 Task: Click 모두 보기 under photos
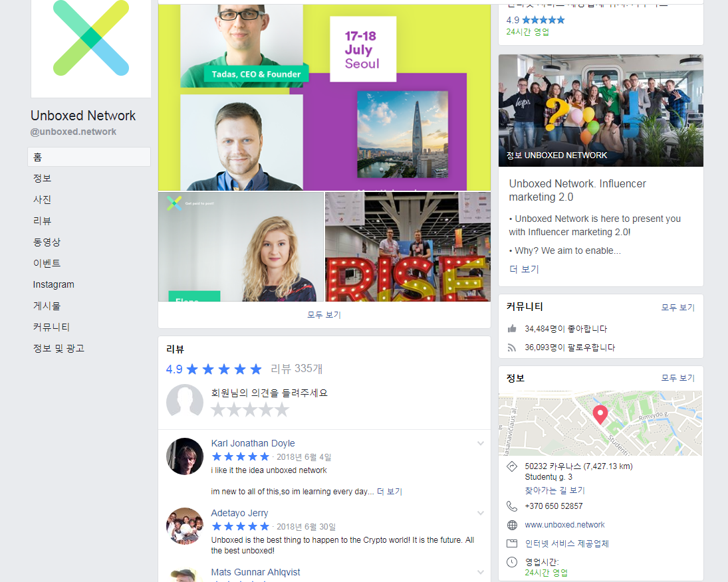pyautogui.click(x=324, y=315)
